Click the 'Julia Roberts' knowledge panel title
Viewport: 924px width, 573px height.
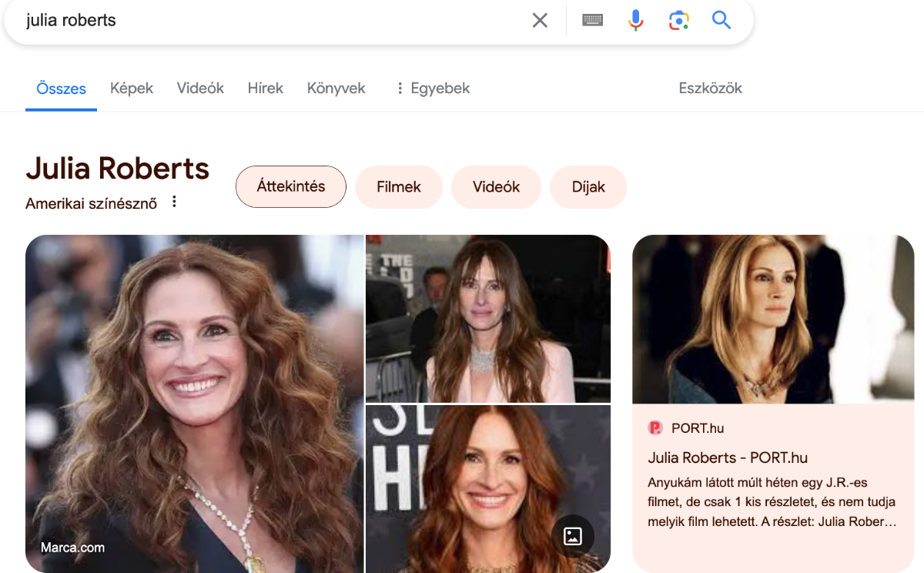point(117,169)
